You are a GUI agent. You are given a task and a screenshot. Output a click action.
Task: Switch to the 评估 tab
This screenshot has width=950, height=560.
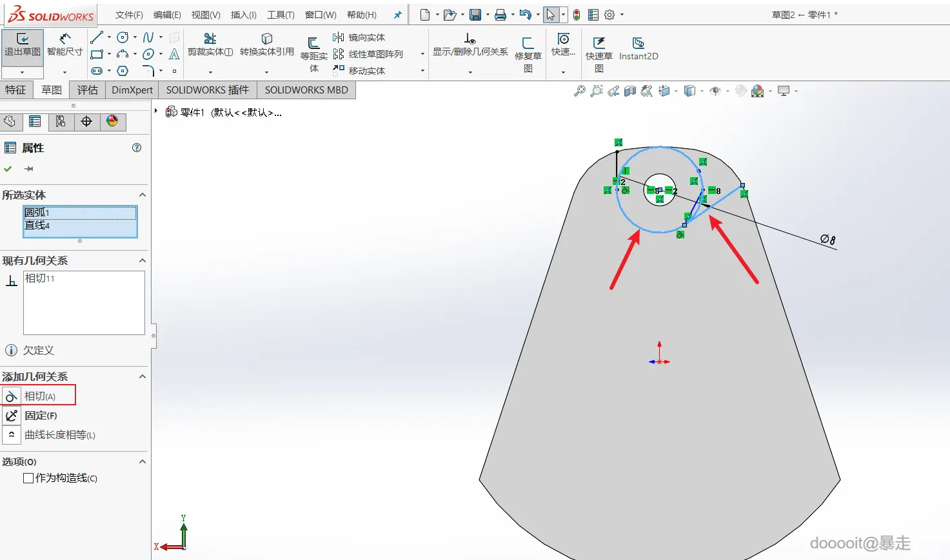tap(88, 90)
